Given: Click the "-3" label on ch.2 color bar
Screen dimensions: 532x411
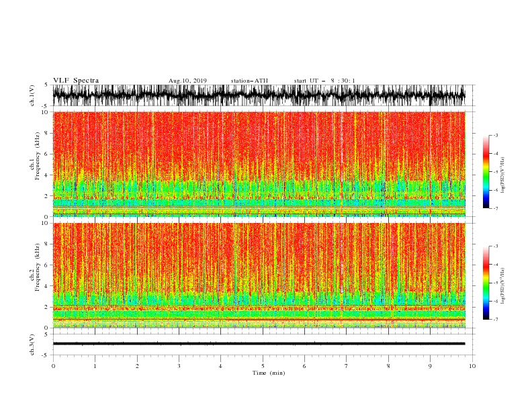Looking at the screenshot, I should pos(495,246).
